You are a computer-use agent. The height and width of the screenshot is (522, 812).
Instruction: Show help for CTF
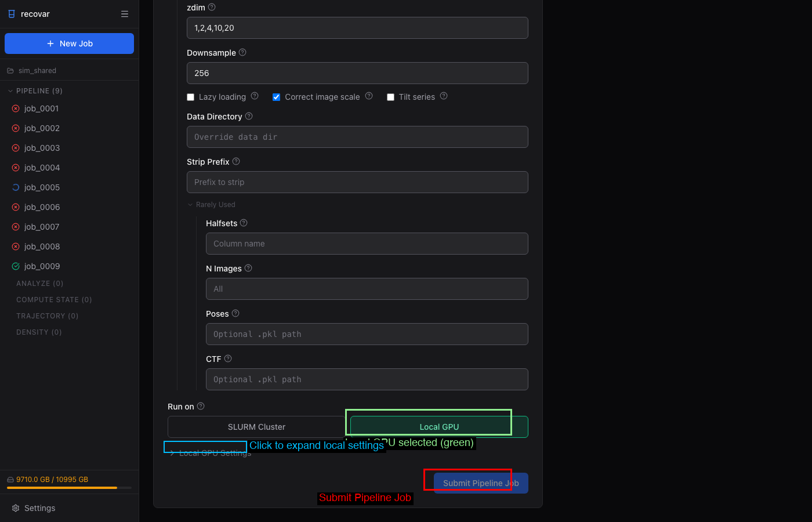point(228,358)
